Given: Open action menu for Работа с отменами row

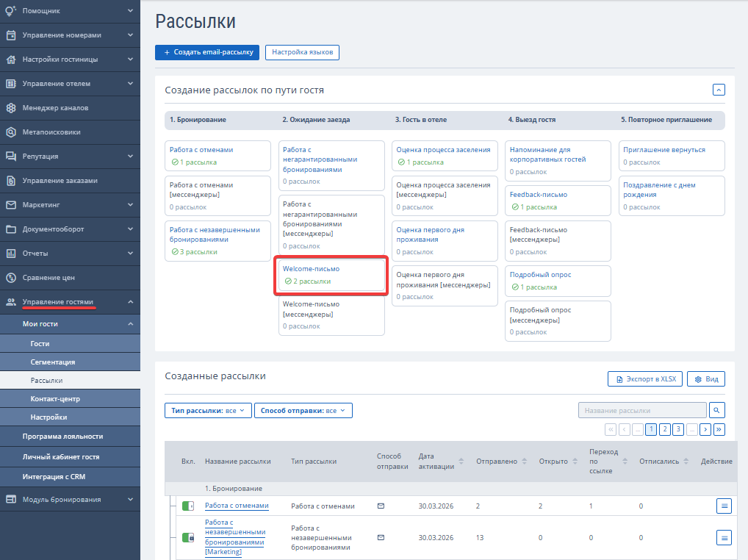Looking at the screenshot, I should (x=724, y=506).
